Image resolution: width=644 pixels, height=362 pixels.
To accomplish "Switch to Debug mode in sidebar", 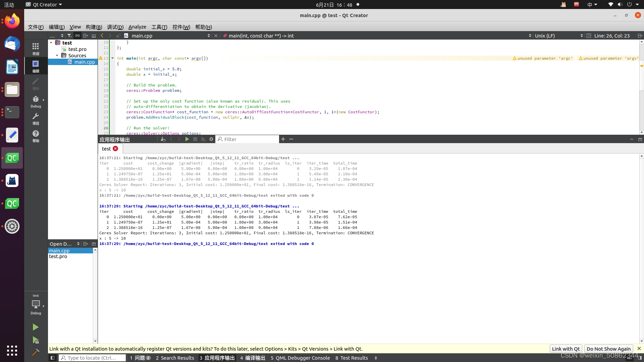I will point(36,101).
